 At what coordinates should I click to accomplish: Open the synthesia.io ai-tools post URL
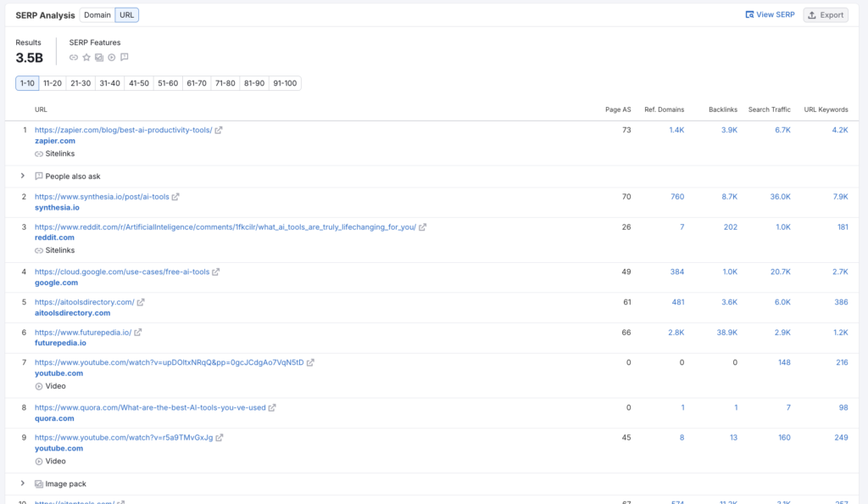[x=102, y=197]
